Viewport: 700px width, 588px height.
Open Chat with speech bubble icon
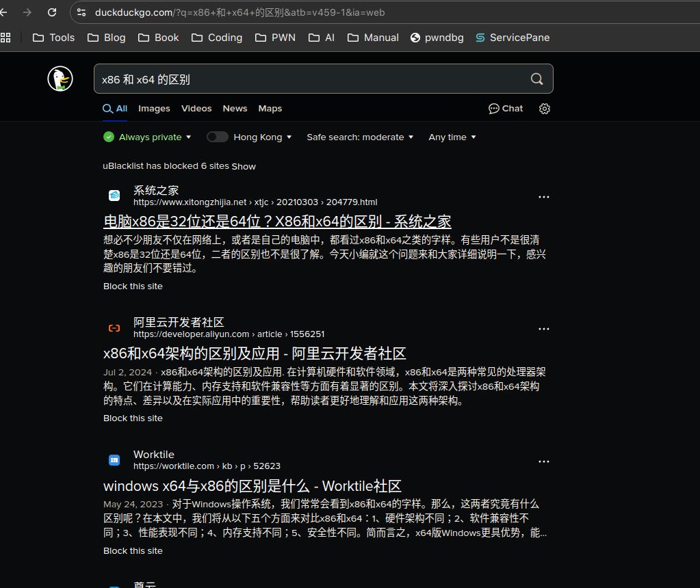point(506,109)
